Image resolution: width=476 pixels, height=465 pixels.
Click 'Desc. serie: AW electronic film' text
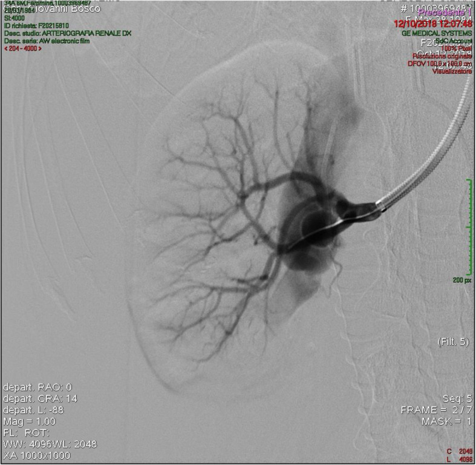[x=47, y=41]
